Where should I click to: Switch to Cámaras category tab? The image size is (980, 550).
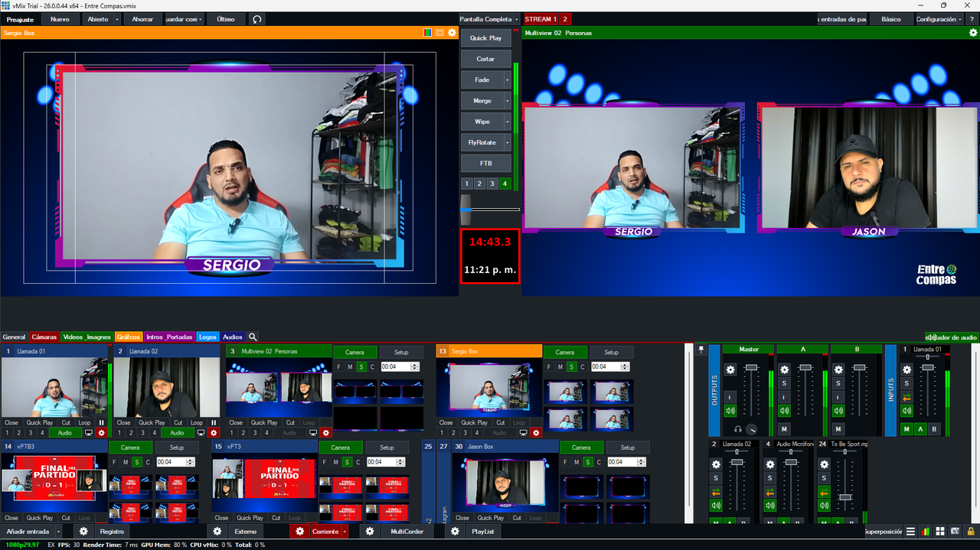tap(44, 337)
